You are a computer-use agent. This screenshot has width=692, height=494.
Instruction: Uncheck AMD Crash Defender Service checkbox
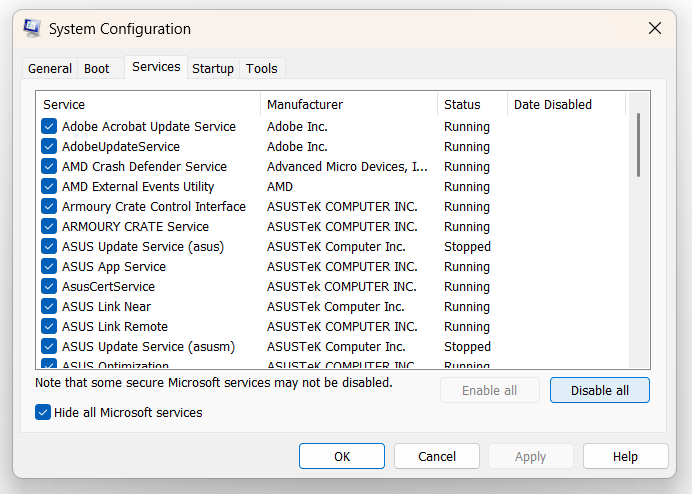pos(49,166)
